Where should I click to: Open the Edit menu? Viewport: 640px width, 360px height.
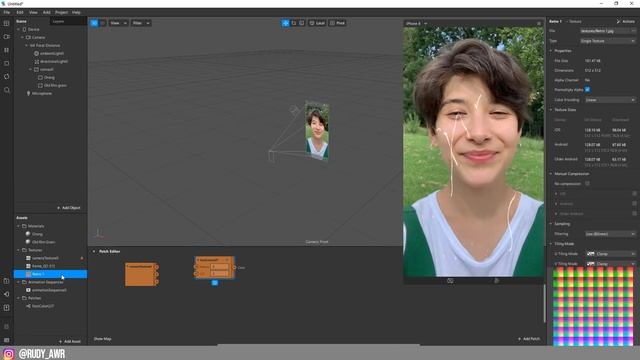pos(20,12)
